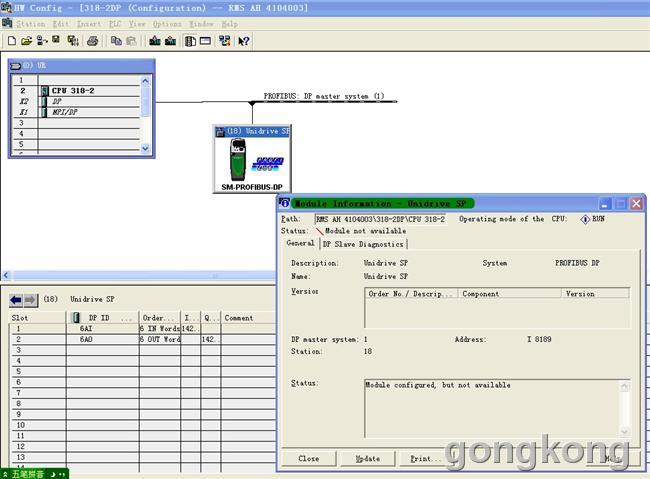Open a station with the folder icon

(x=27, y=41)
